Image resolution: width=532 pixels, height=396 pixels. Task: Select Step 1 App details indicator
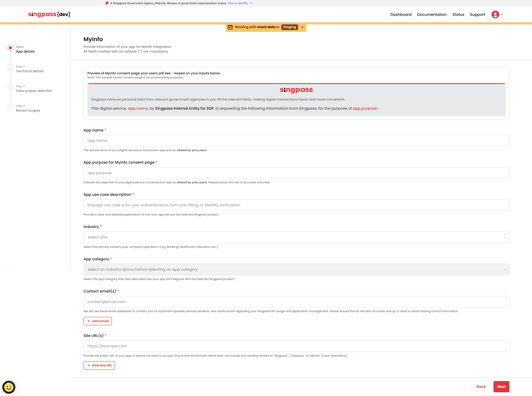tap(10, 48)
